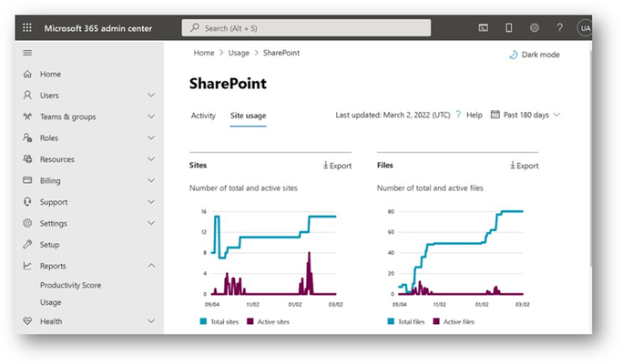Viewport: 622px width, 364px height.
Task: Click 'Number of total and active files' caption
Action: (430, 188)
